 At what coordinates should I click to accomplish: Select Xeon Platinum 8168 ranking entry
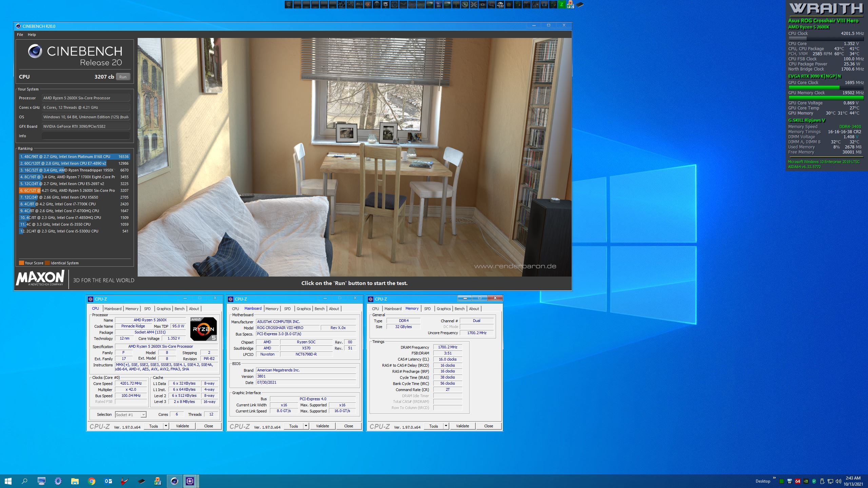(x=75, y=157)
